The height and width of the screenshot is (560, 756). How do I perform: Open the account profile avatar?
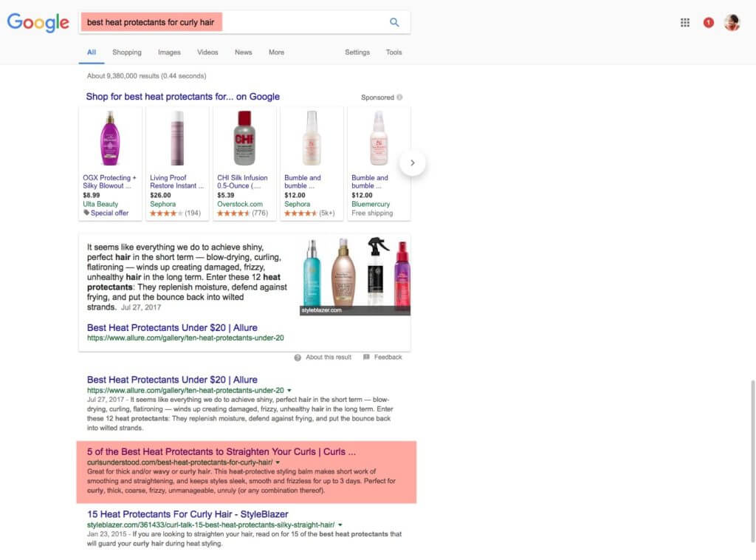click(732, 23)
